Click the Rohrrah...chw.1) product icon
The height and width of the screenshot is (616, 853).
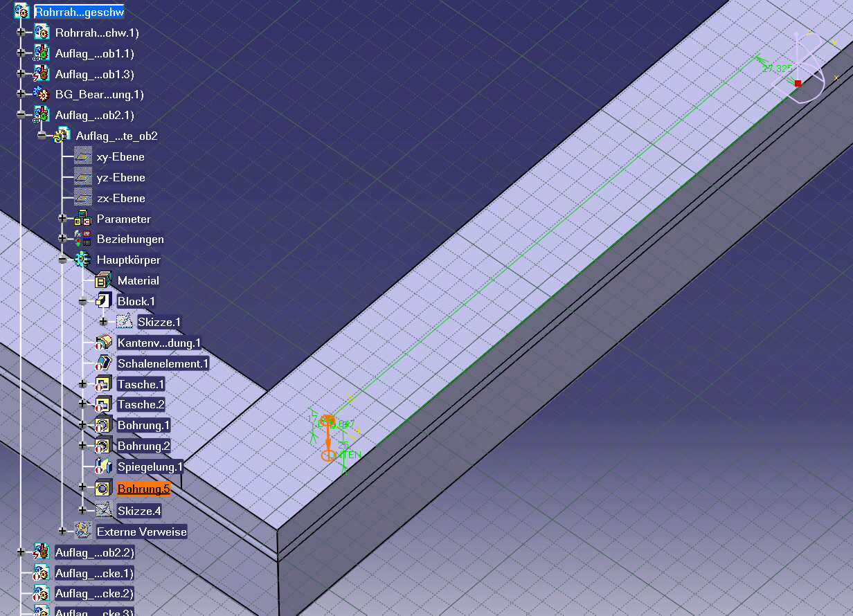[42, 32]
